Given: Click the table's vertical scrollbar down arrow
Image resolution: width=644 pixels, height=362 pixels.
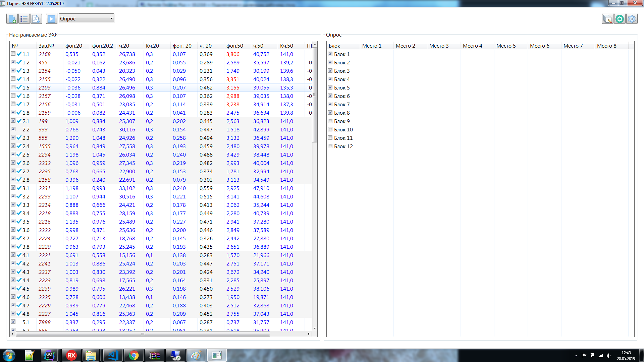Looking at the screenshot, I should click(x=315, y=328).
